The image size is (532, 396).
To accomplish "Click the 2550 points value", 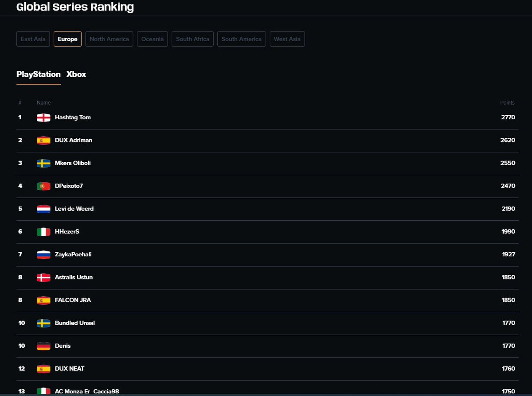I will (508, 163).
